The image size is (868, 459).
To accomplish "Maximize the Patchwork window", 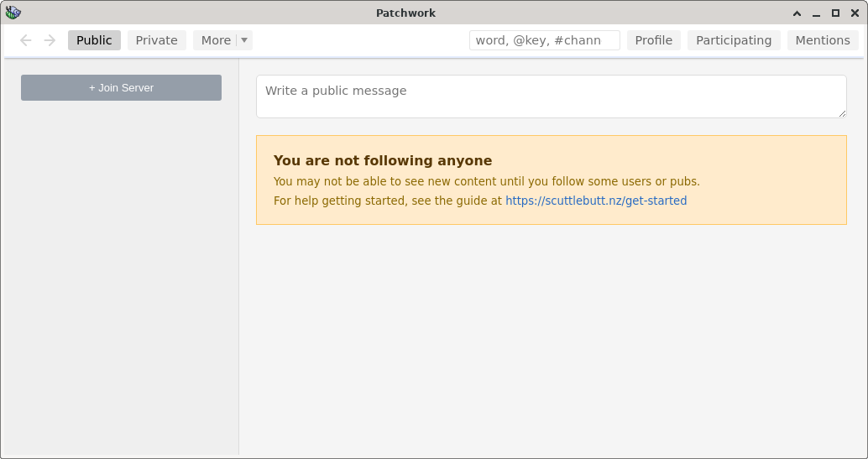I will click(x=835, y=13).
